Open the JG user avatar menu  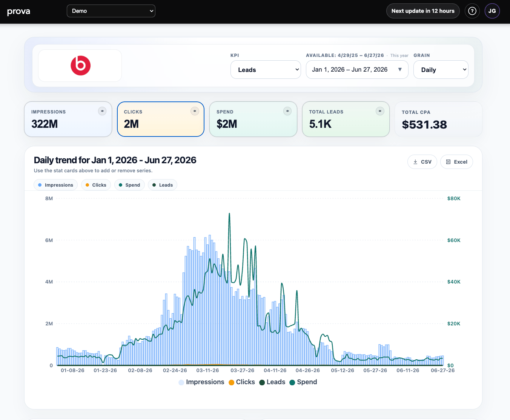tap(492, 11)
